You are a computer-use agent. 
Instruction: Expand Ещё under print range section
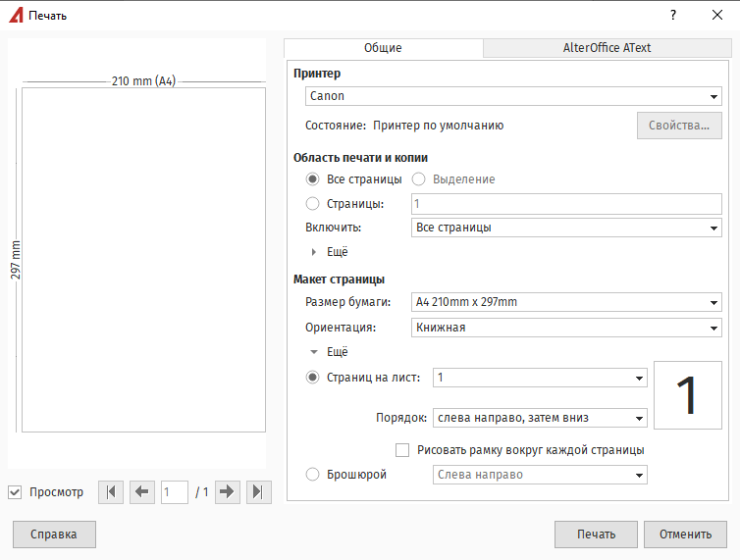pos(330,252)
